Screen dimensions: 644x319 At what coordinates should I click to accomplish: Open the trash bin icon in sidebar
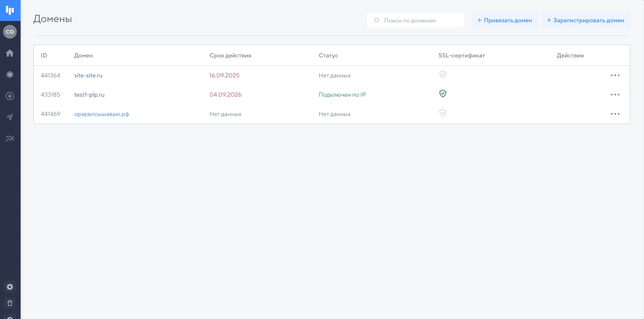click(x=10, y=303)
